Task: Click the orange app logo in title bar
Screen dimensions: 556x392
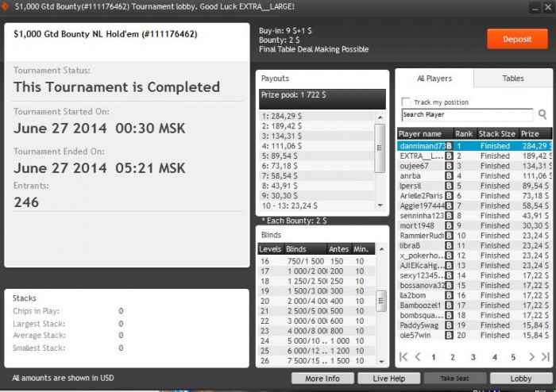Action: click(5, 6)
